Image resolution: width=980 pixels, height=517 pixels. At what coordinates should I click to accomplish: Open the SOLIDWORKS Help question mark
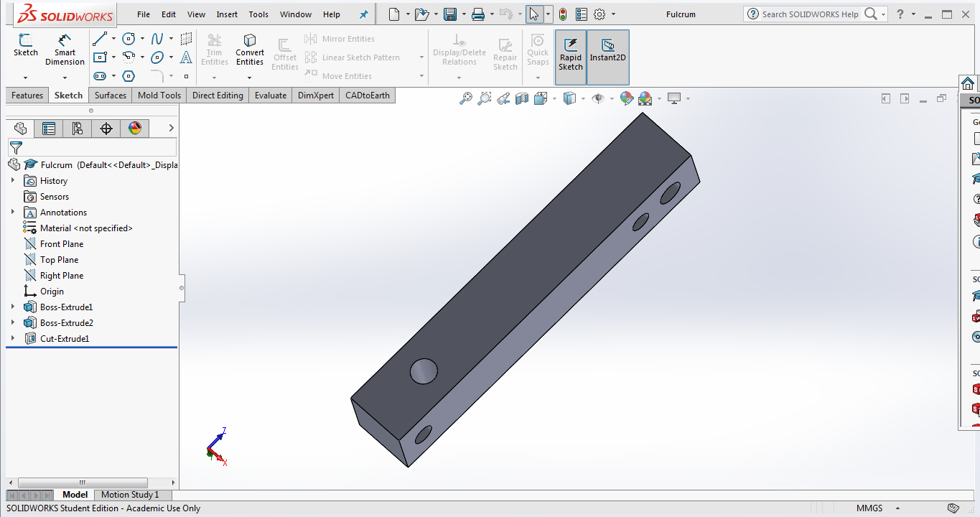coord(900,14)
